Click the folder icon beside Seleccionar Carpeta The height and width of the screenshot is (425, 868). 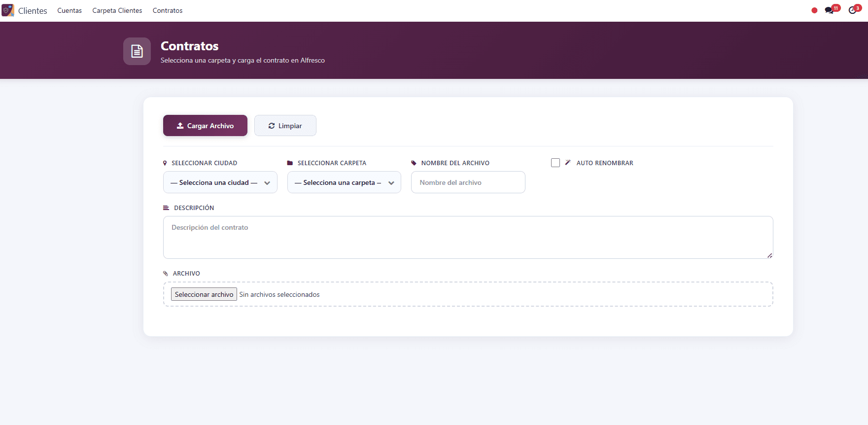(290, 163)
